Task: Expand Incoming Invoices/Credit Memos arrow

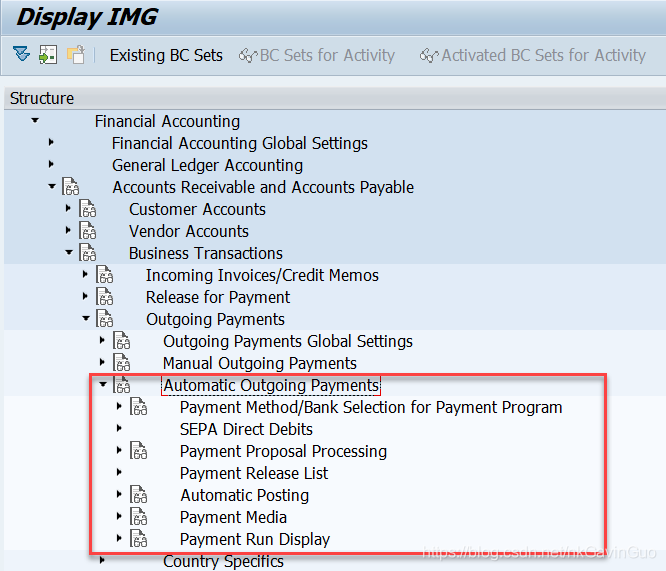Action: tap(85, 274)
